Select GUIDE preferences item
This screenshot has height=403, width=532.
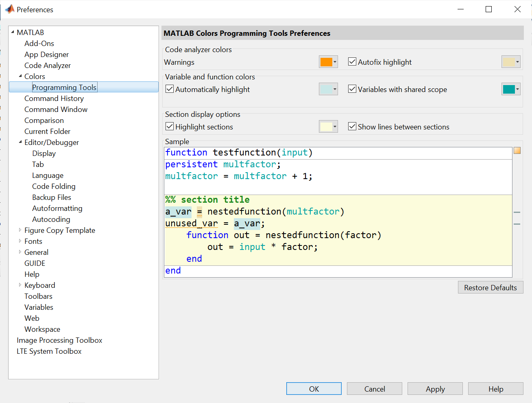(35, 263)
